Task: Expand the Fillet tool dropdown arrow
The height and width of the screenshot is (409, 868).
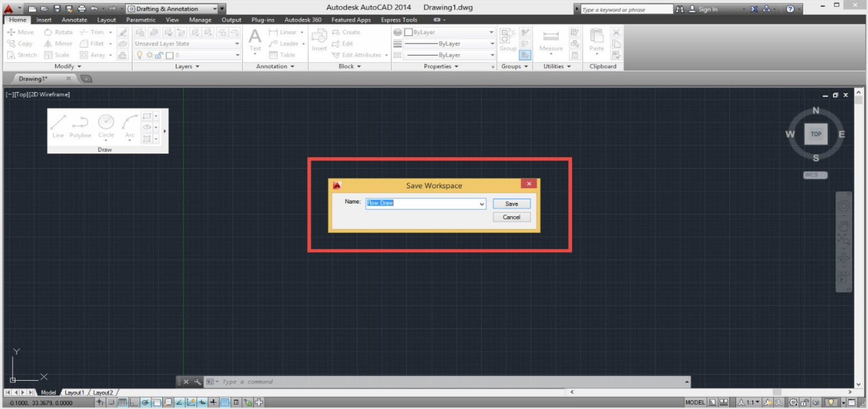Action: tap(110, 44)
